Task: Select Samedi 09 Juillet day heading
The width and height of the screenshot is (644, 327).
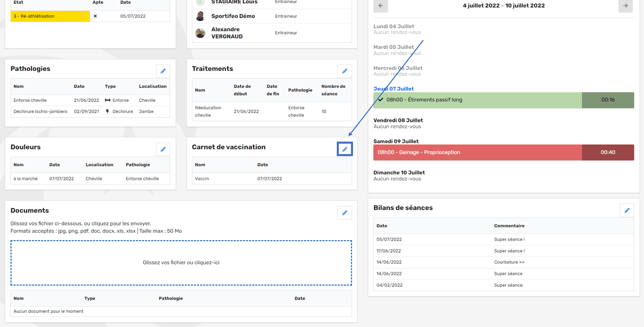Action: click(396, 141)
